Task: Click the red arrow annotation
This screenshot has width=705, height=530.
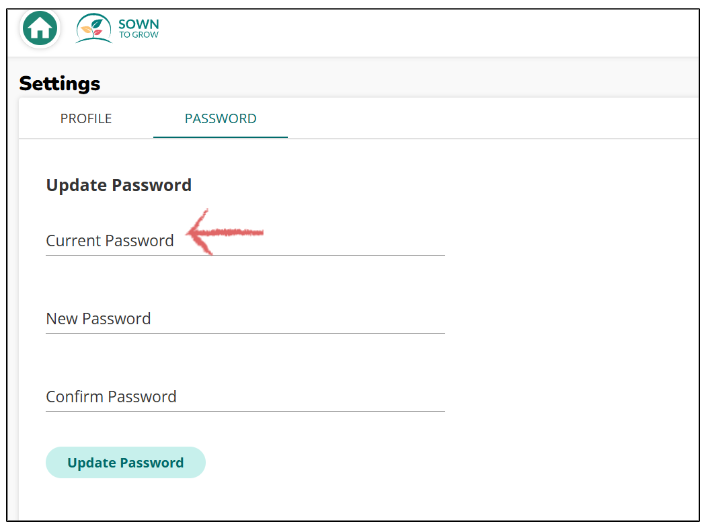Action: pos(224,232)
